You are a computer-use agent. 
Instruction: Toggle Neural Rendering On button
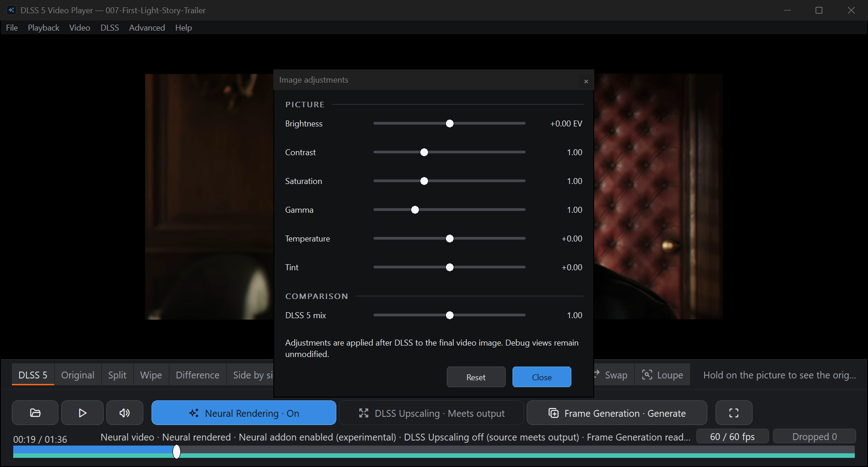tap(244, 413)
